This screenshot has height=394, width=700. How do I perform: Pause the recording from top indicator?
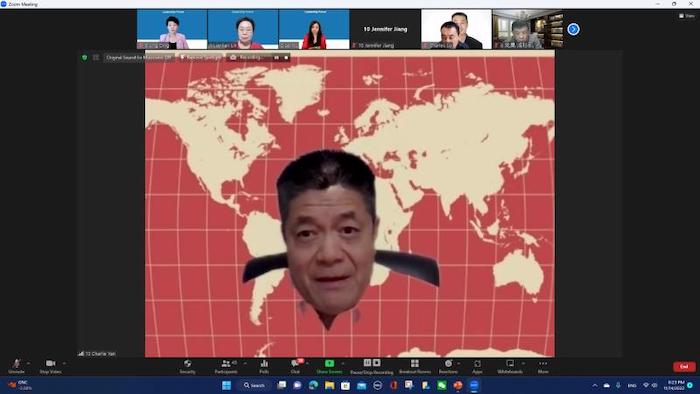(x=276, y=58)
